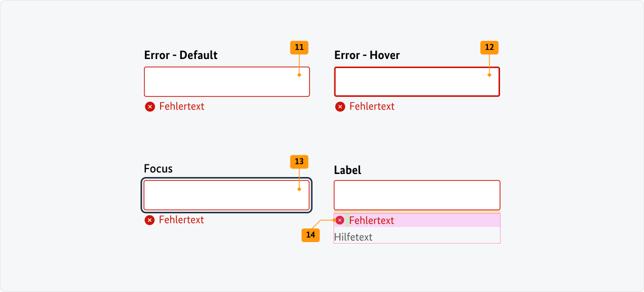
Task: Click the Error - Default heading
Action: pos(180,55)
